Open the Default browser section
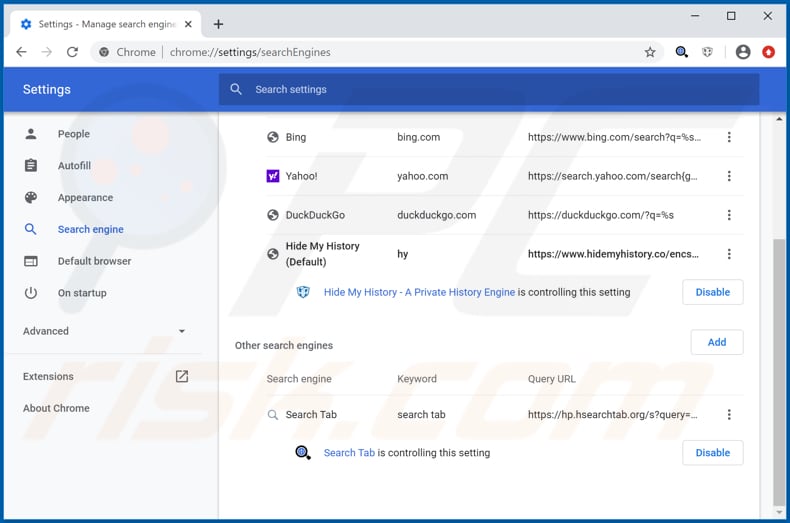 click(94, 261)
